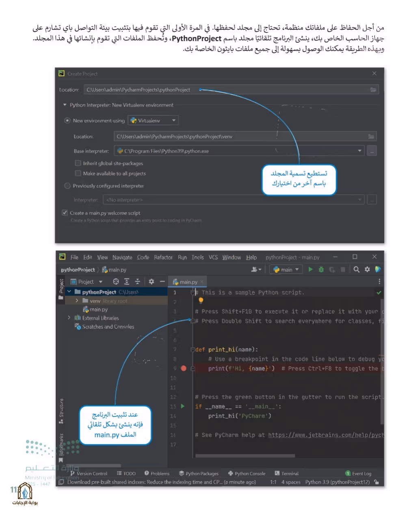Open Python Packages tool window
This screenshot has width=420, height=510.
[199, 473]
